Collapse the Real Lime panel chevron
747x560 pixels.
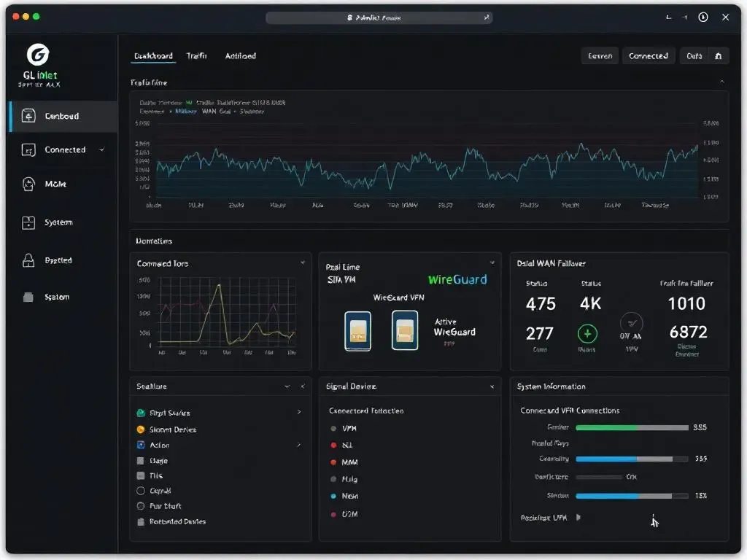[492, 262]
